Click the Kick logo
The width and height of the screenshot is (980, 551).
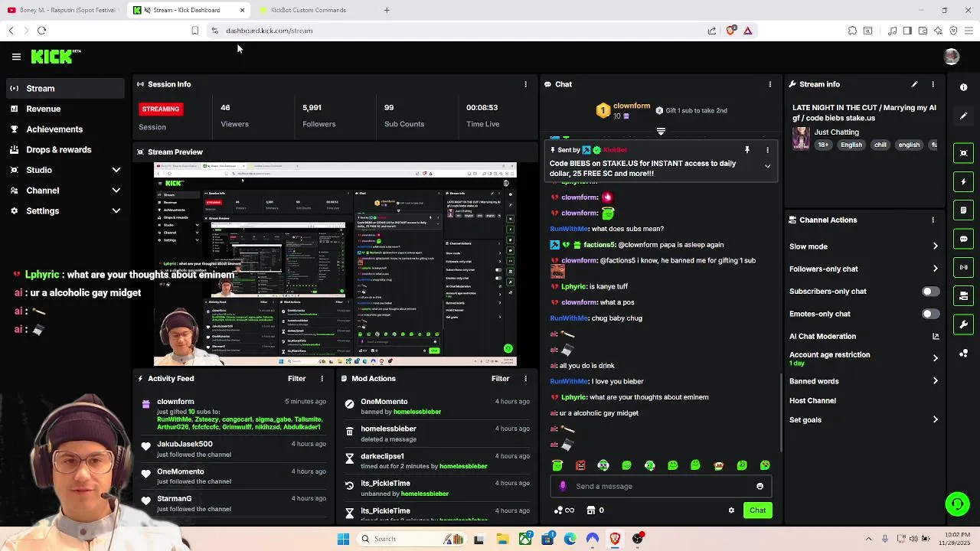53,56
